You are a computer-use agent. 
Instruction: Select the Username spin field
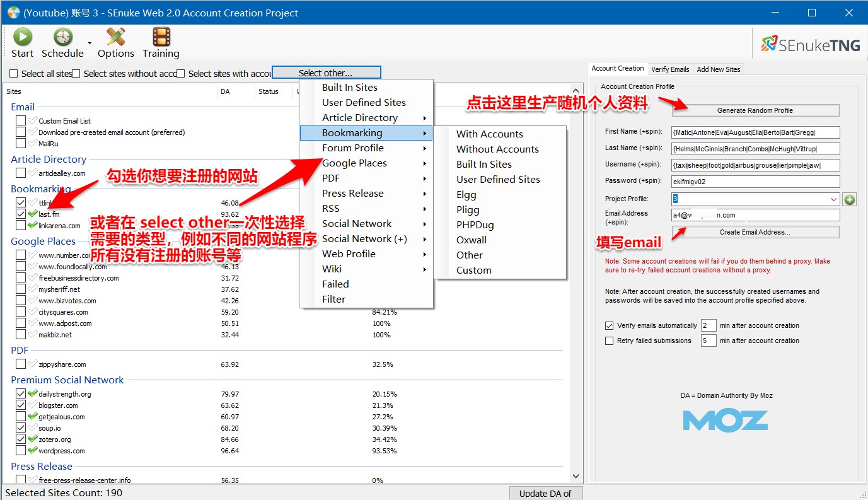coord(755,165)
